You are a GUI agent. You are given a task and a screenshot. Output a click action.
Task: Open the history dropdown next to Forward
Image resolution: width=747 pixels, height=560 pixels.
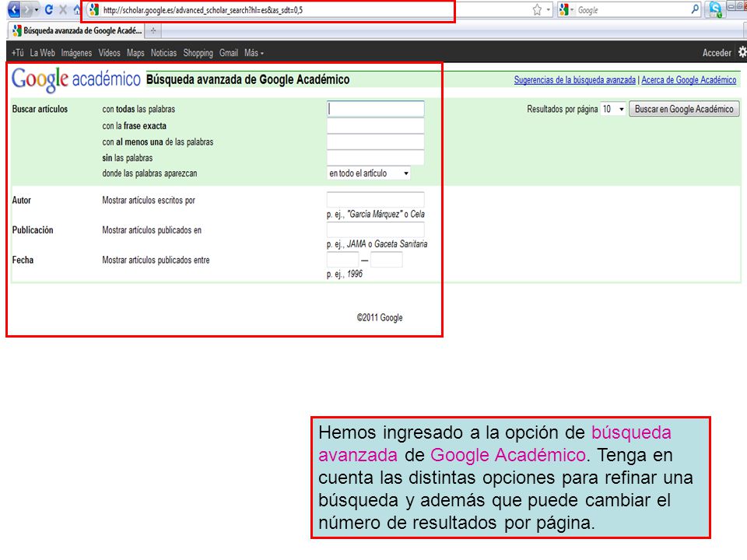[x=37, y=9]
